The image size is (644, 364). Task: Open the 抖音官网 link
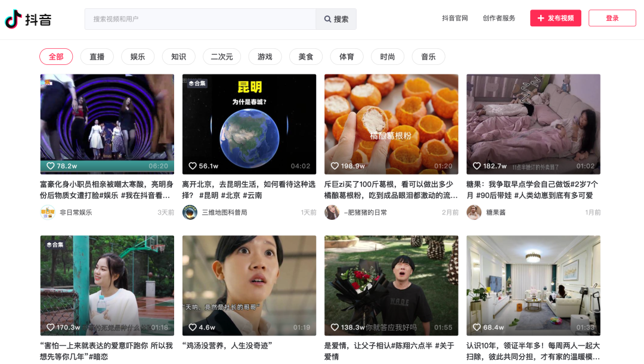[x=454, y=18]
